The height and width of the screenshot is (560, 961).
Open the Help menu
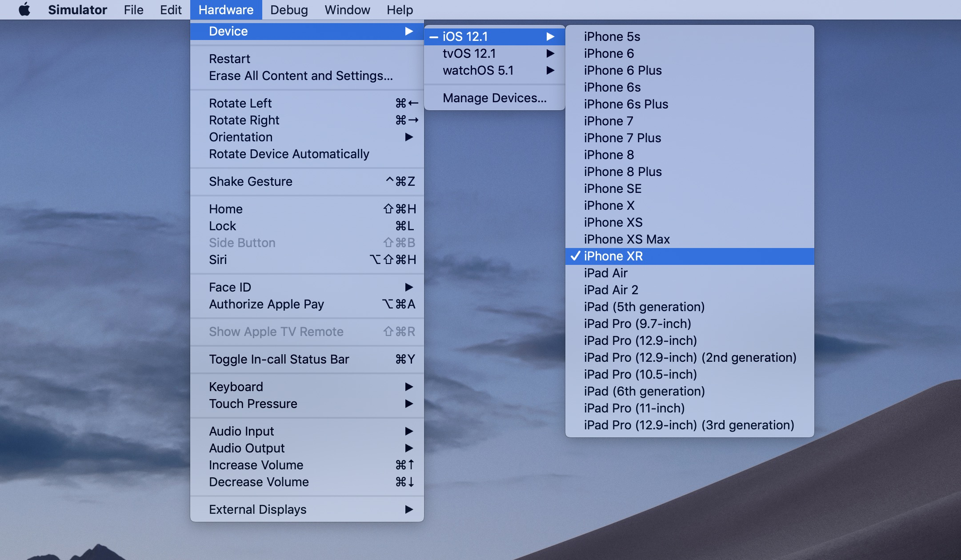click(400, 9)
